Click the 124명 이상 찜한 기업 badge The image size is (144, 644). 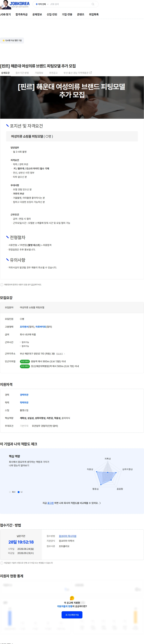tap(12, 41)
